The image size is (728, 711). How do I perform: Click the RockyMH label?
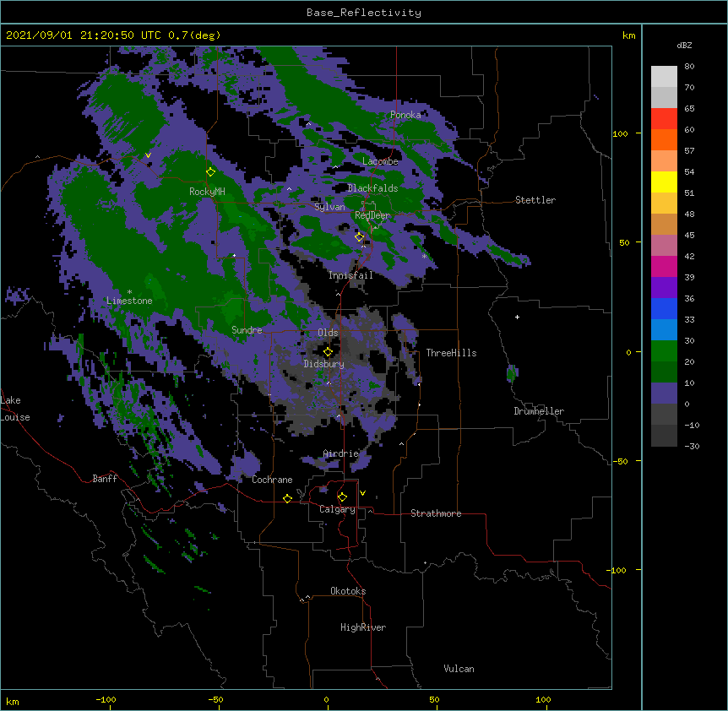207,192
